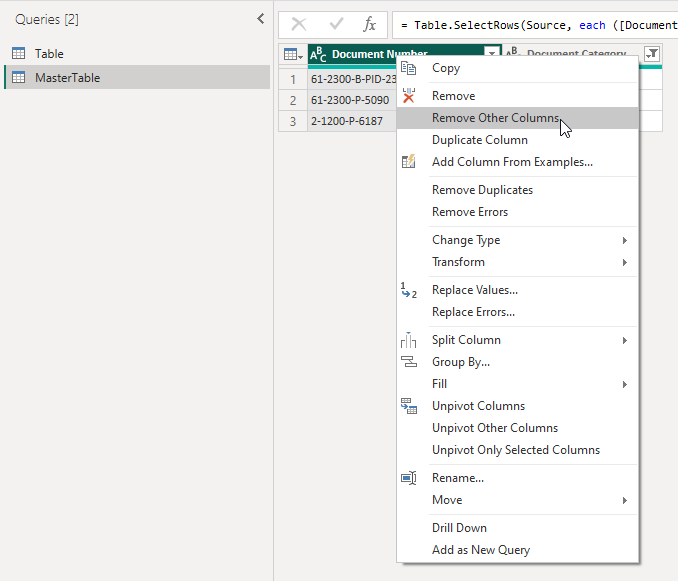Click cell 61-2300-B-PID-23

click(x=353, y=79)
